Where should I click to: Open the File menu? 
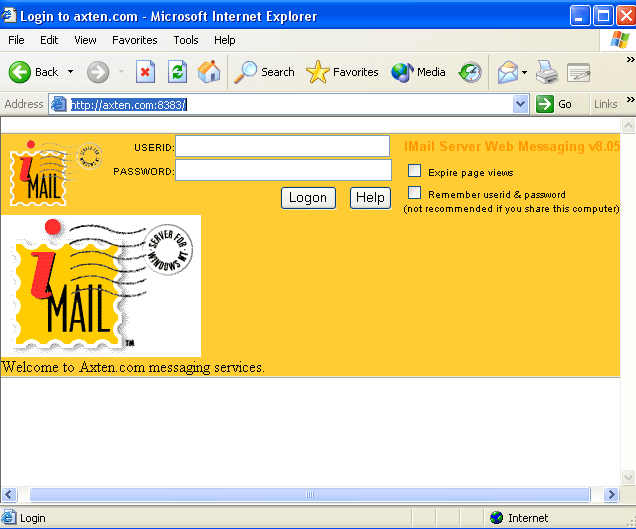[16, 40]
